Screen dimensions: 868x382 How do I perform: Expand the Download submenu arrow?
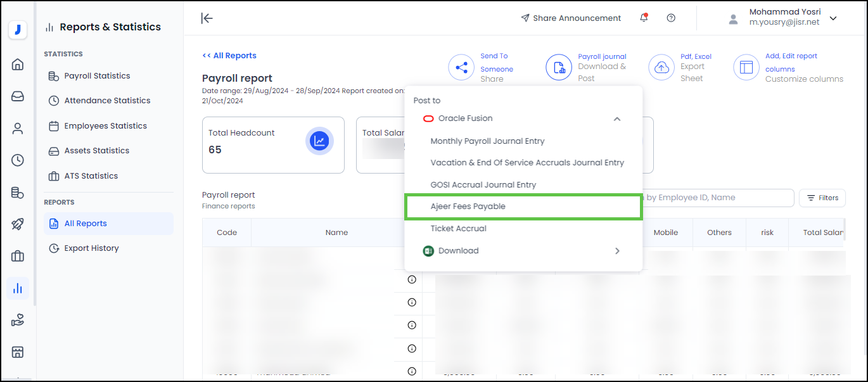(x=617, y=251)
